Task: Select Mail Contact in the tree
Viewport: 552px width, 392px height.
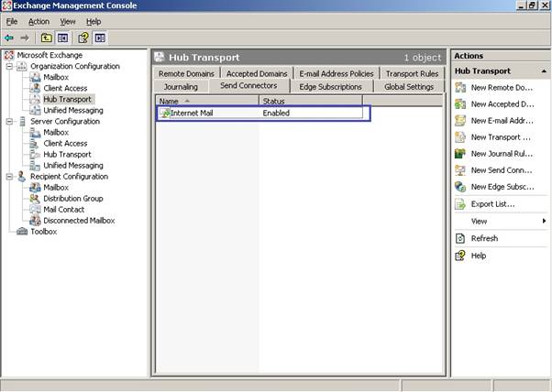Action: click(63, 210)
